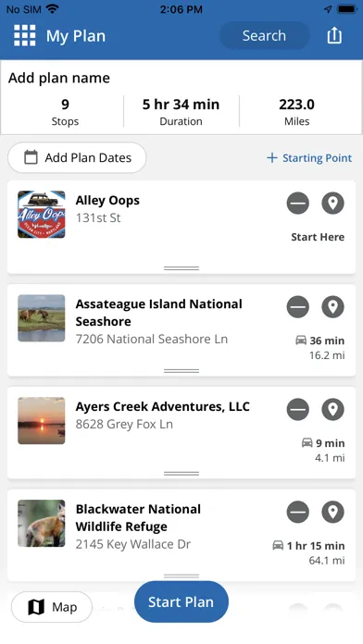Remove Assateague Island National Seashore stop
Screen dimensions: 363x644
click(x=298, y=307)
